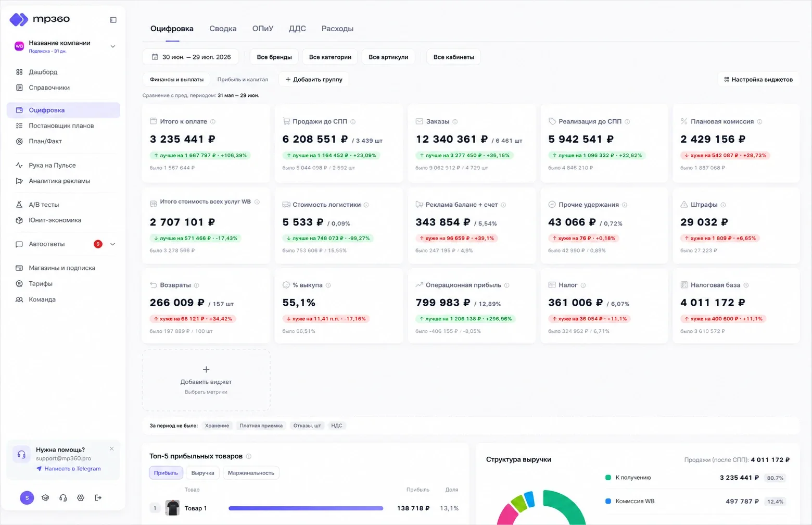This screenshot has width=812, height=525.
Task: Collapse the sidebar panel icon
Action: (113, 20)
